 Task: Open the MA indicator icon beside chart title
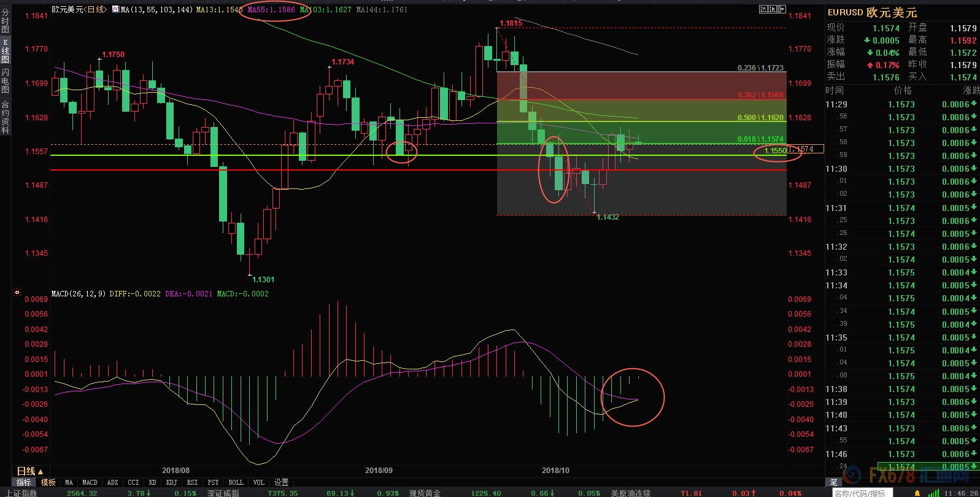coord(115,9)
